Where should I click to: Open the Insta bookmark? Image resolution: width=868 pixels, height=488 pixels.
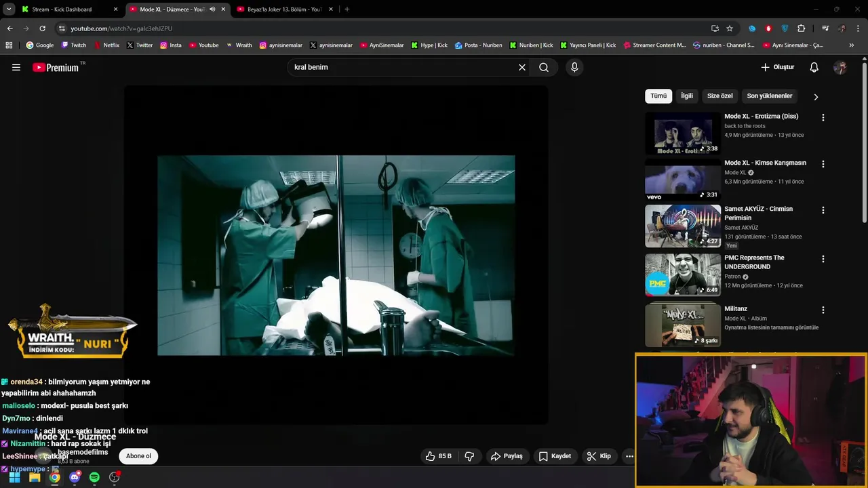(171, 45)
